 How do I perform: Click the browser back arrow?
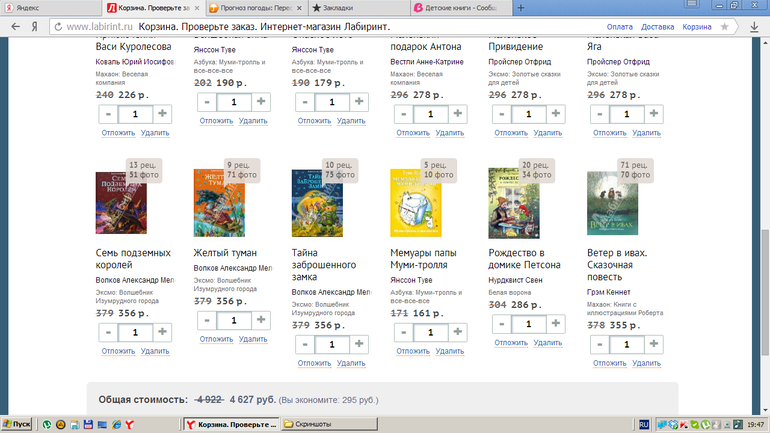click(12, 27)
